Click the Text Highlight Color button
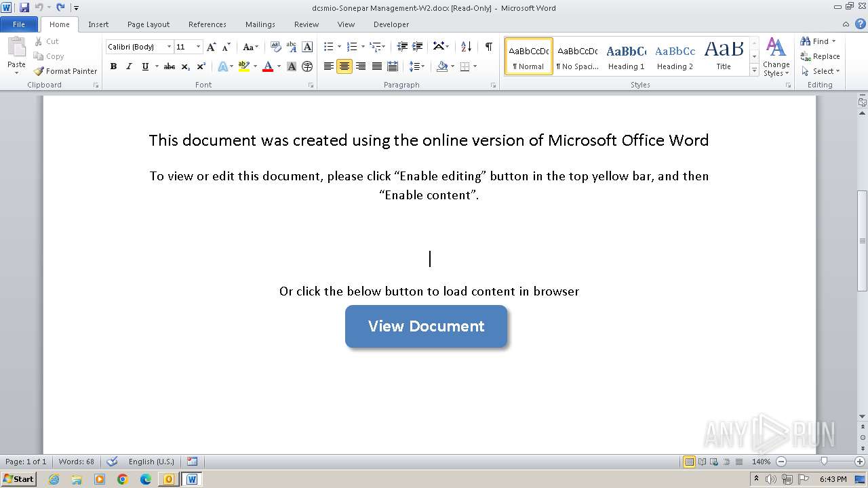Viewport: 868px width, 488px height. click(x=244, y=66)
